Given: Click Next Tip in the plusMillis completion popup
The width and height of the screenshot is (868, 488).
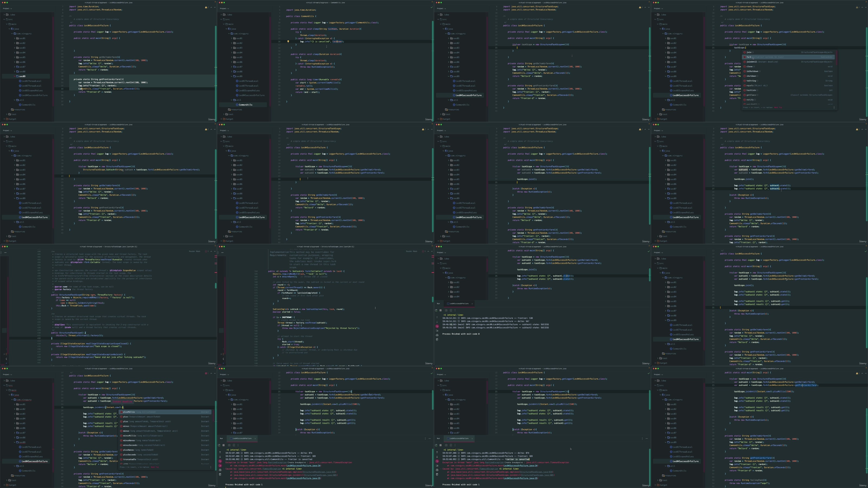Looking at the screenshot, I should 155,467.
